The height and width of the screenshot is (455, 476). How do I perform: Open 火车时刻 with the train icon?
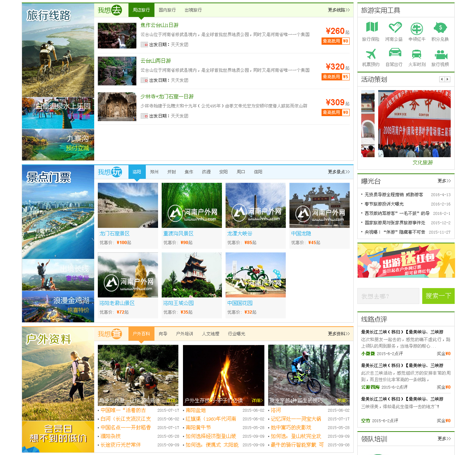[x=417, y=54]
